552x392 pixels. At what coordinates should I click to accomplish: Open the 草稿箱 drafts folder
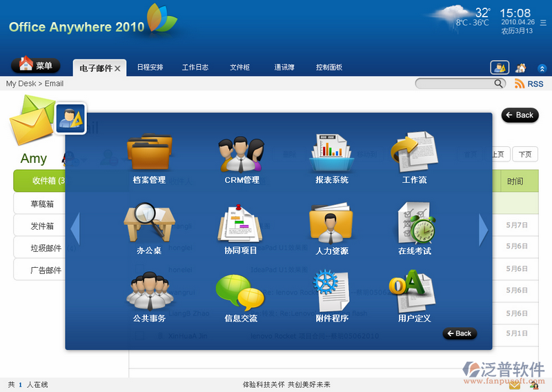39,204
